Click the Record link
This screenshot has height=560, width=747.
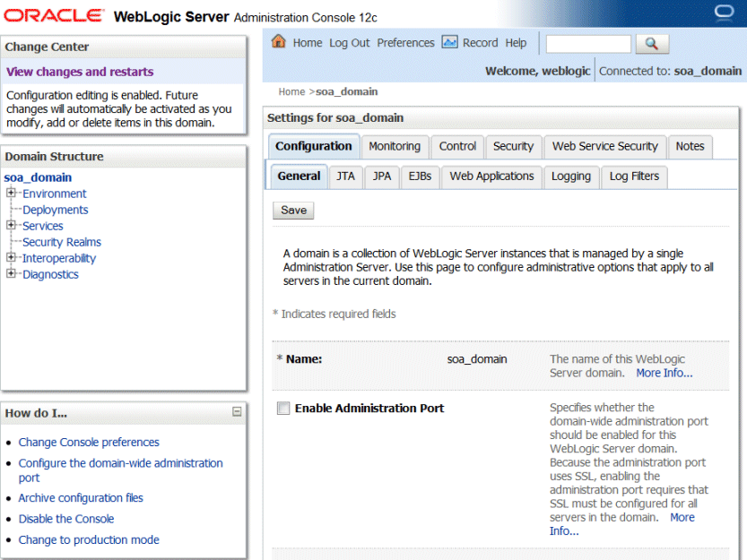pos(481,43)
